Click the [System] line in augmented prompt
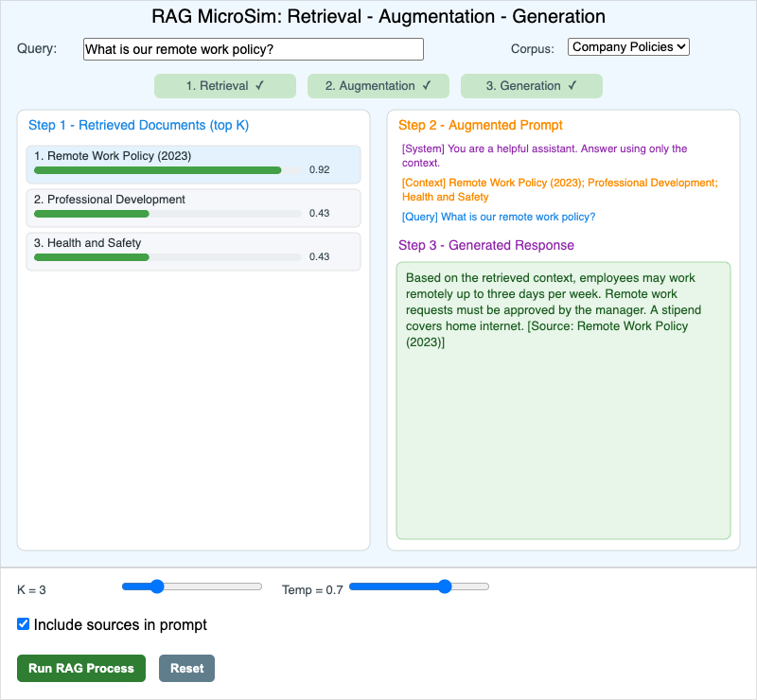Screen dimensions: 757x700 click(x=544, y=155)
